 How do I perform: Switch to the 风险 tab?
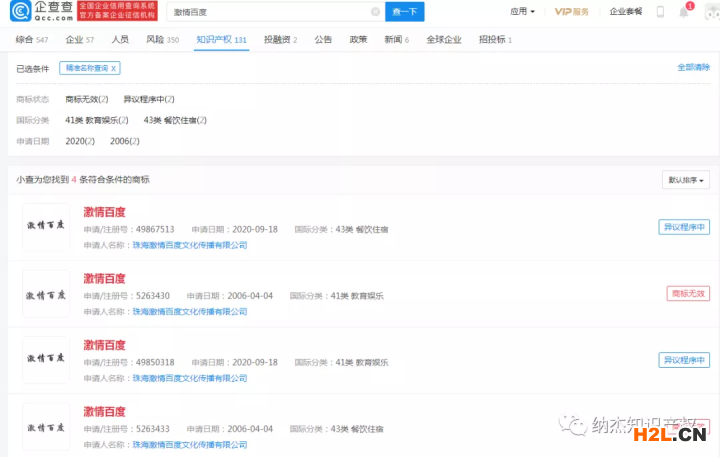coord(162,39)
